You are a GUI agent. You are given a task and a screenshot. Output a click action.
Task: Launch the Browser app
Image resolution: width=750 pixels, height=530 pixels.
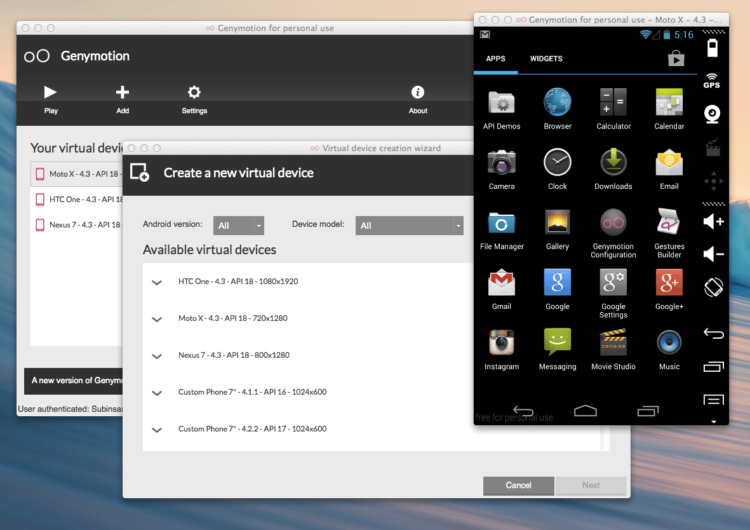557,109
